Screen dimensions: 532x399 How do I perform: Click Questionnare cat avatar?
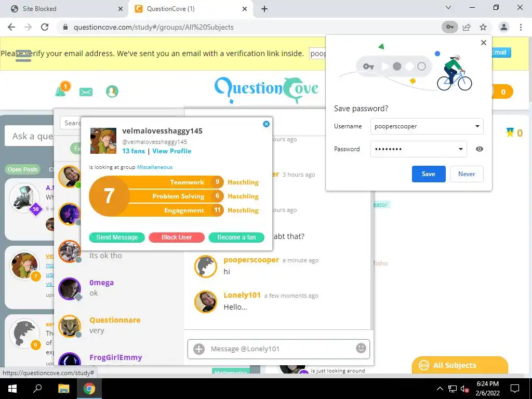[70, 326]
